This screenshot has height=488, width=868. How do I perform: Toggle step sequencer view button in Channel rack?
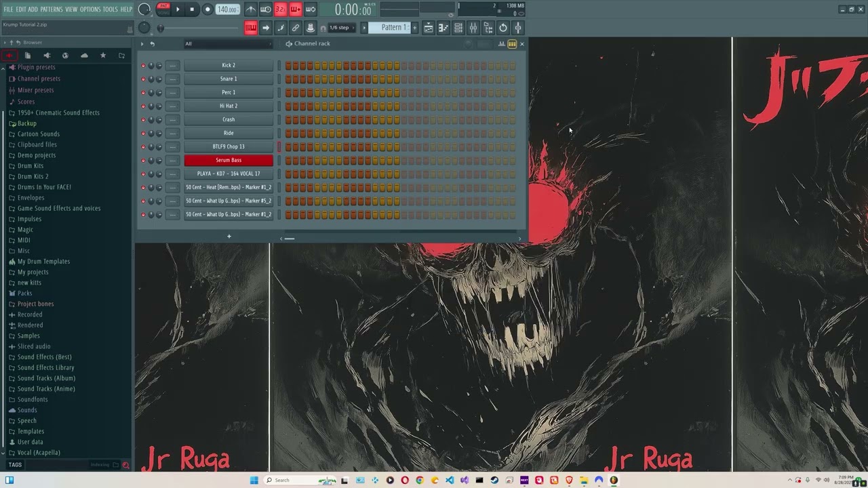tap(512, 44)
